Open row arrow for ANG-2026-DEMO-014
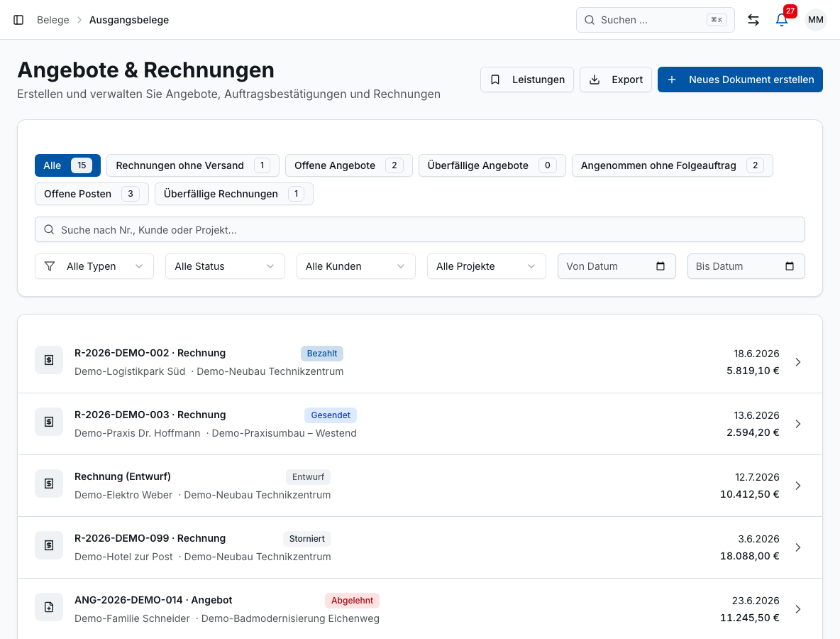 [x=797, y=609]
